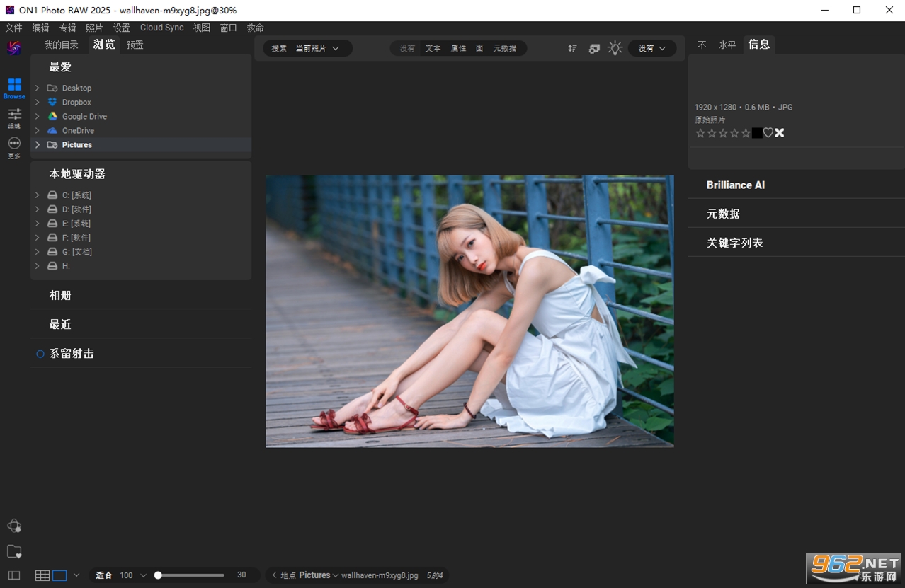Expand the Pictures folder
Image resolution: width=905 pixels, height=588 pixels.
point(38,144)
